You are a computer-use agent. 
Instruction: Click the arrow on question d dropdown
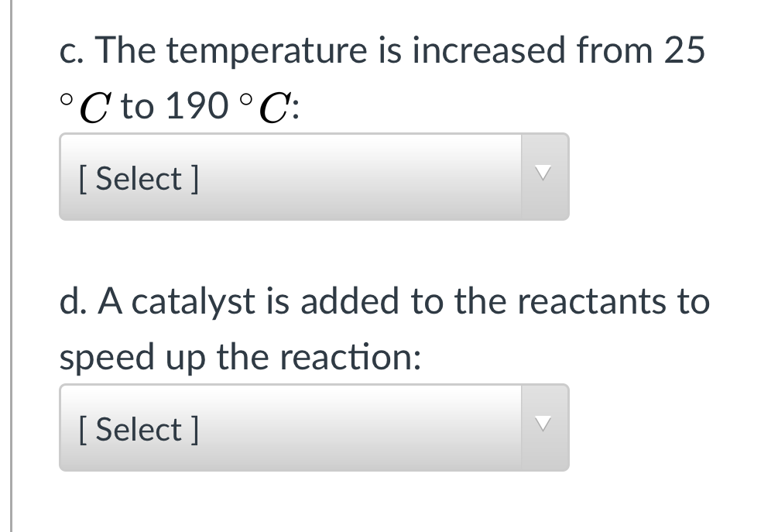(545, 427)
